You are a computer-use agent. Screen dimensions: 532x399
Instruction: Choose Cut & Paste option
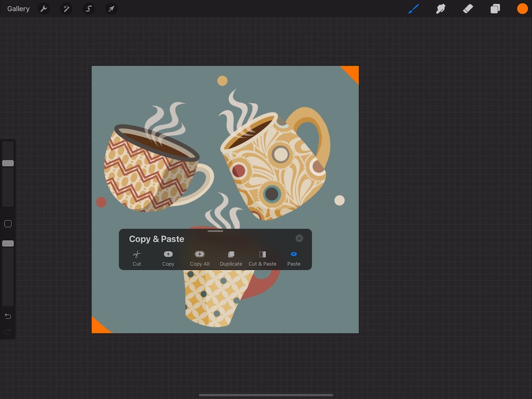pyautogui.click(x=262, y=258)
